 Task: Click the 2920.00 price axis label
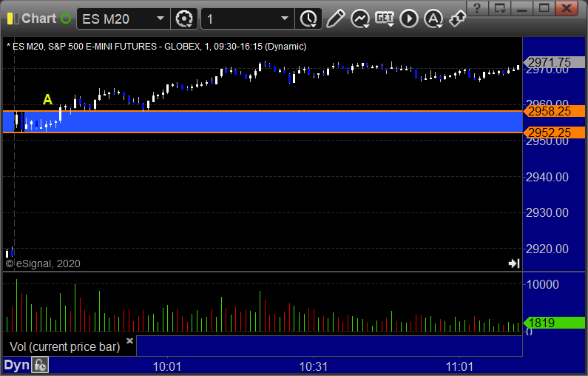tap(547, 249)
